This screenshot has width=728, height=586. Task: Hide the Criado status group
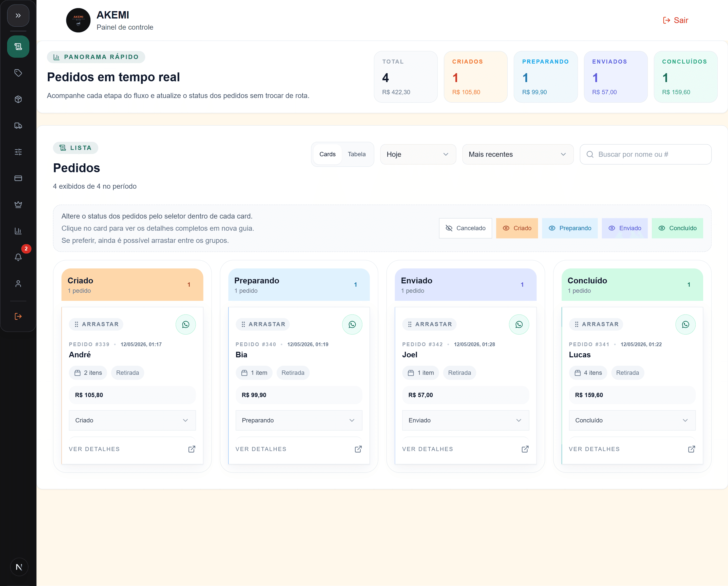(517, 228)
